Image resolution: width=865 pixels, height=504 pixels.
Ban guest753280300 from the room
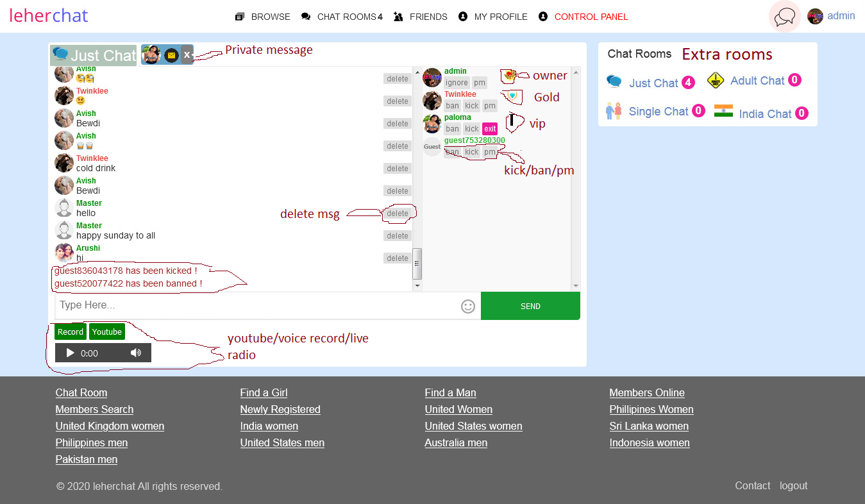coord(452,151)
